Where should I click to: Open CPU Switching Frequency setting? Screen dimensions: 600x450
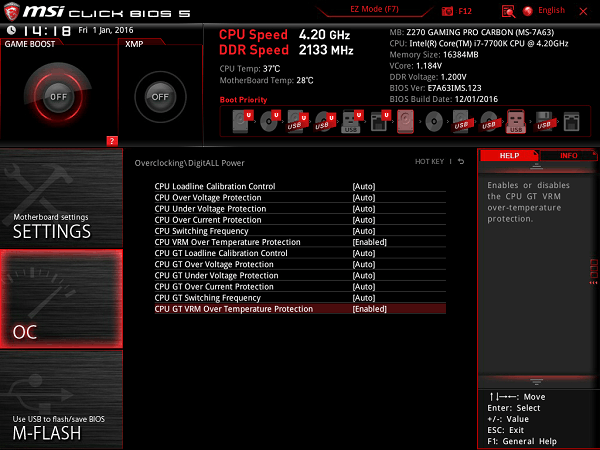click(x=300, y=231)
